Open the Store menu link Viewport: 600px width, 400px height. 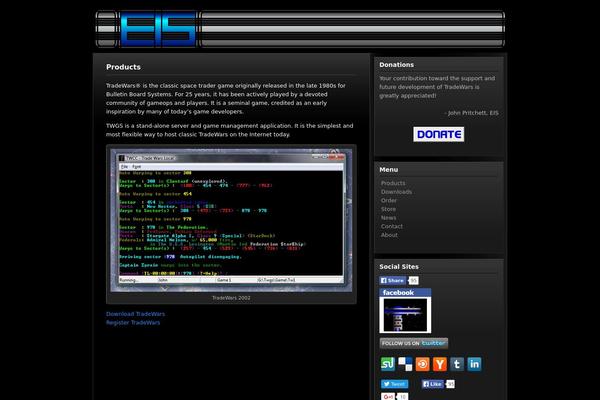point(388,209)
